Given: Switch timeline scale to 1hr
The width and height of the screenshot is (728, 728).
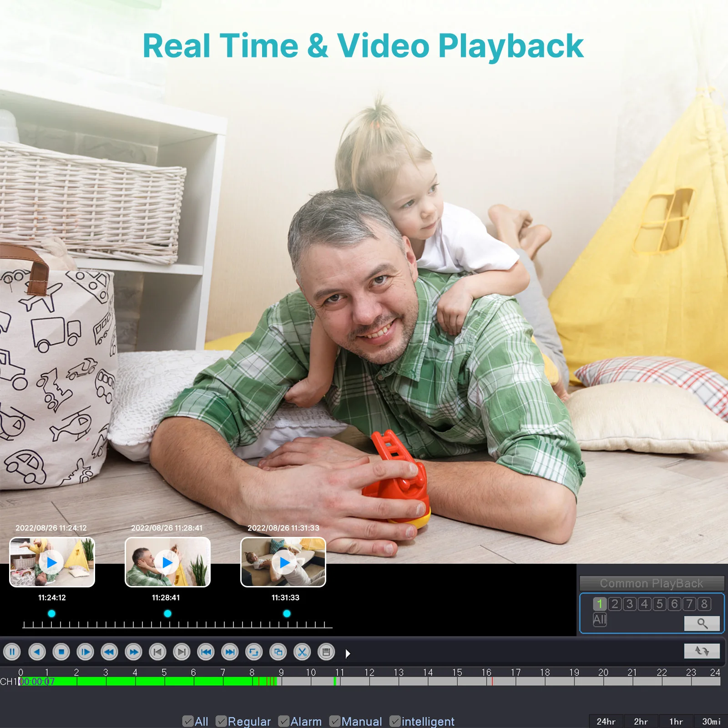Looking at the screenshot, I should coord(676,722).
